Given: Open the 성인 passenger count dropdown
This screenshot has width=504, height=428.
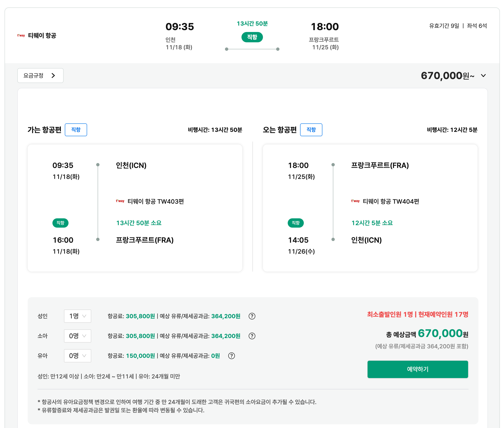Looking at the screenshot, I should (x=77, y=316).
